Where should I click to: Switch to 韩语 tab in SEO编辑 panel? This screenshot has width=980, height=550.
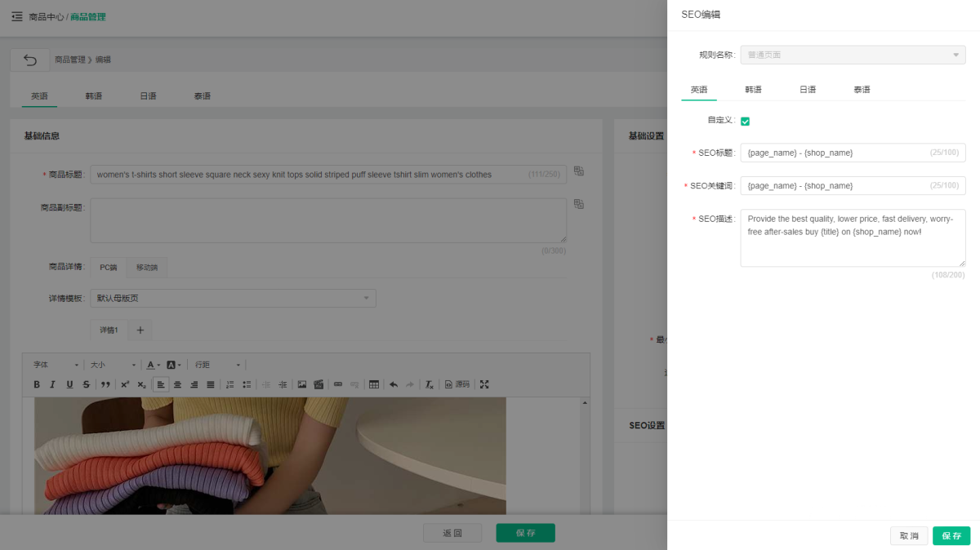753,90
